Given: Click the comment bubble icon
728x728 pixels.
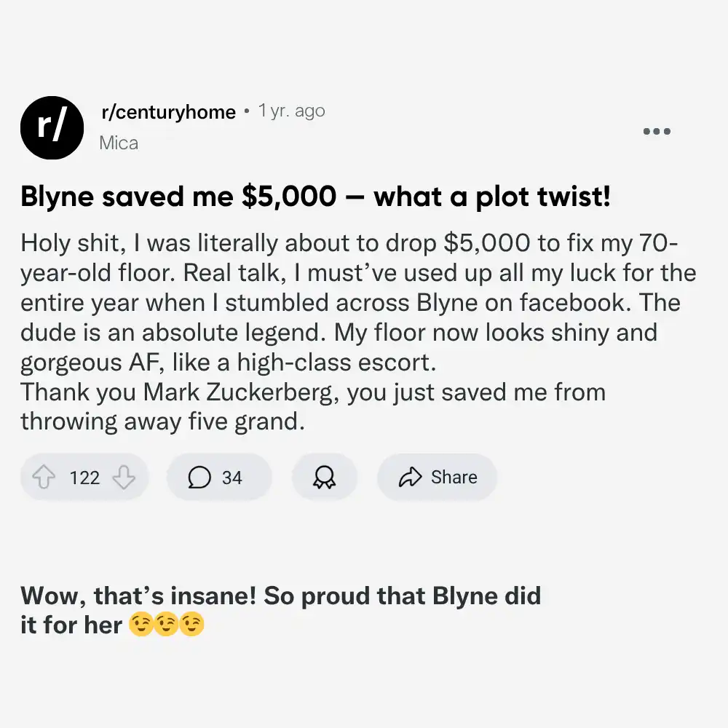Looking at the screenshot, I should point(199,478).
